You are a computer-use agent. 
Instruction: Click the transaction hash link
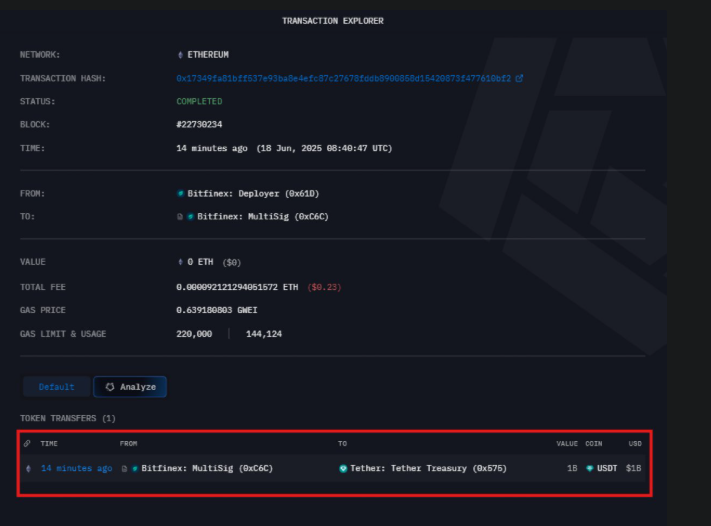point(343,78)
